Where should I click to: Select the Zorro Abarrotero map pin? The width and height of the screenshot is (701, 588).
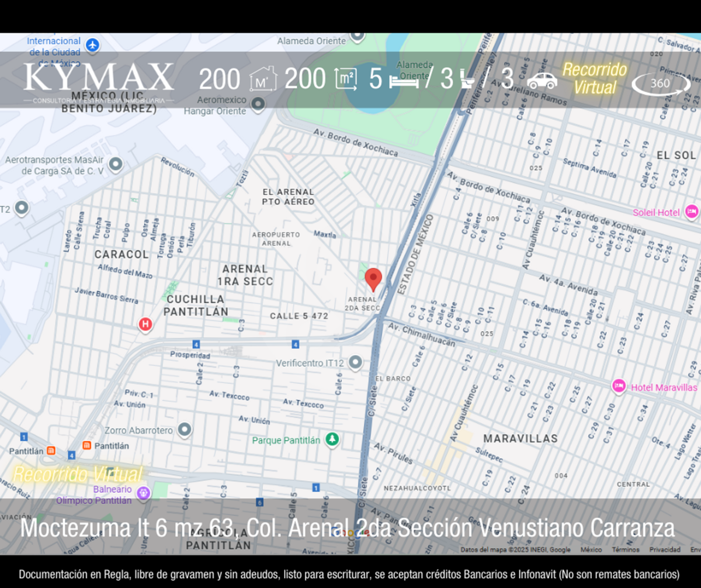[185, 430]
